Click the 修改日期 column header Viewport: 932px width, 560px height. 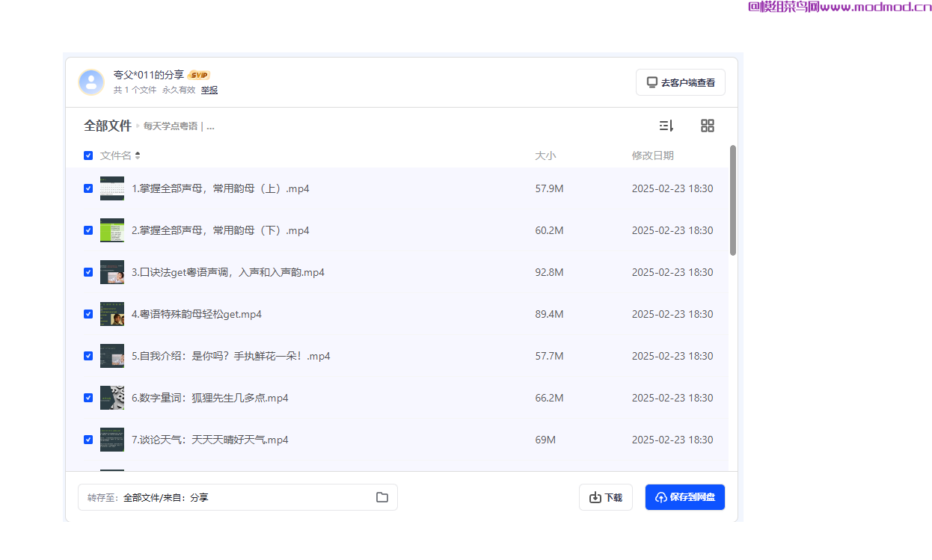[653, 156]
